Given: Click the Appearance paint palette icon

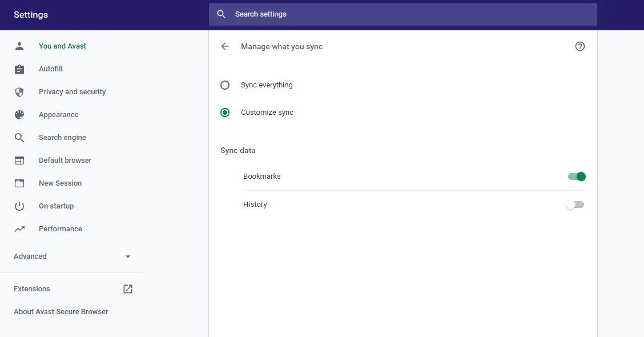Looking at the screenshot, I should [x=19, y=114].
